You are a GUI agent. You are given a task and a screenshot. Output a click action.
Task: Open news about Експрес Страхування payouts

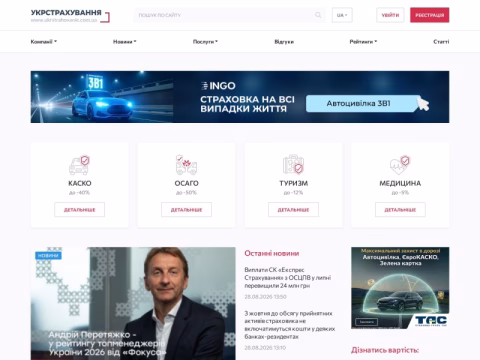288,278
